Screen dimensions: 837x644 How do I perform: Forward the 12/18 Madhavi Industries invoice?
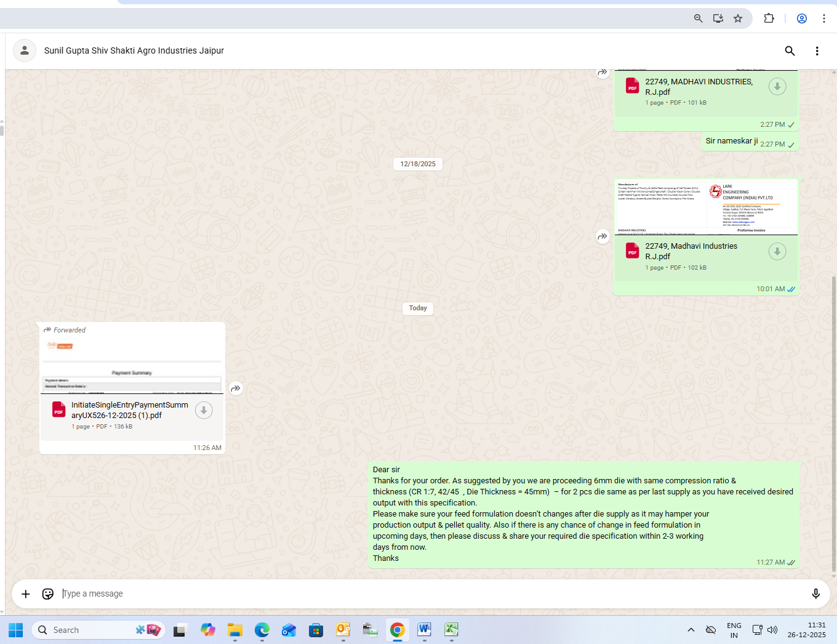(603, 236)
